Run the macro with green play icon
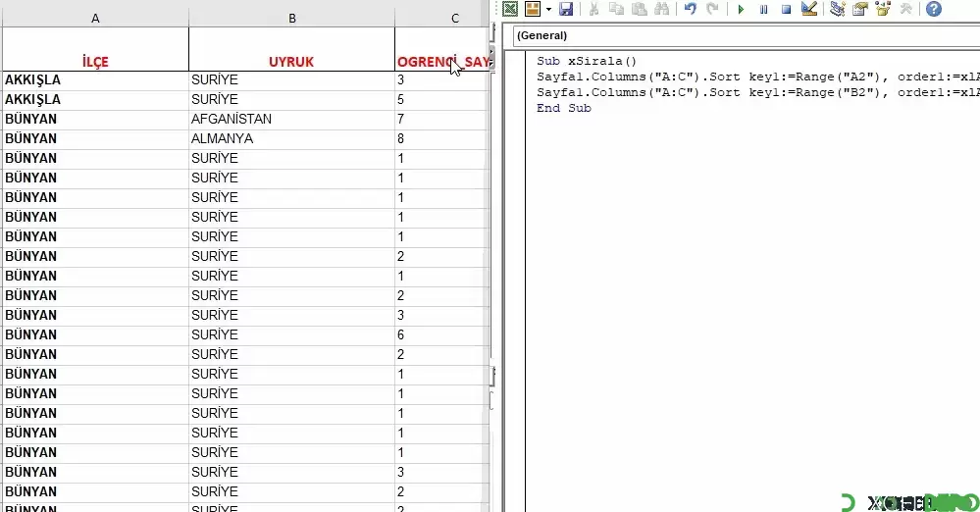This screenshot has height=512, width=980. (741, 10)
